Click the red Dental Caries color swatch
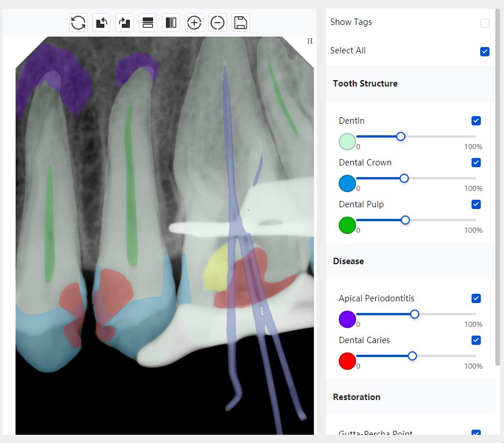The height and width of the screenshot is (443, 504). coord(347,361)
